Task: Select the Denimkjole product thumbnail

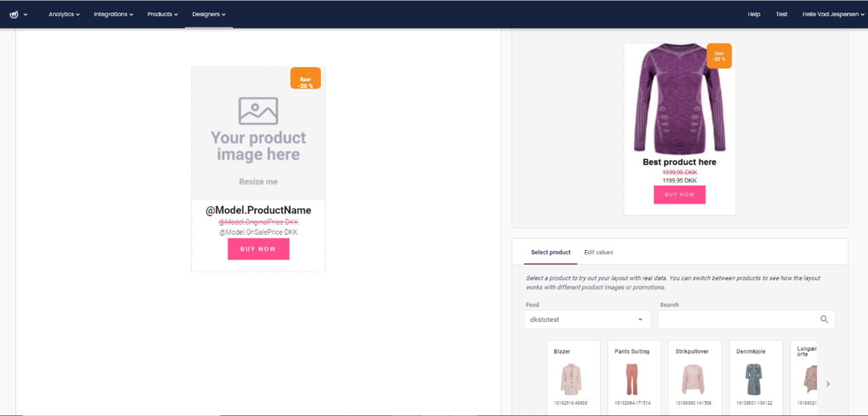Action: pyautogui.click(x=754, y=378)
